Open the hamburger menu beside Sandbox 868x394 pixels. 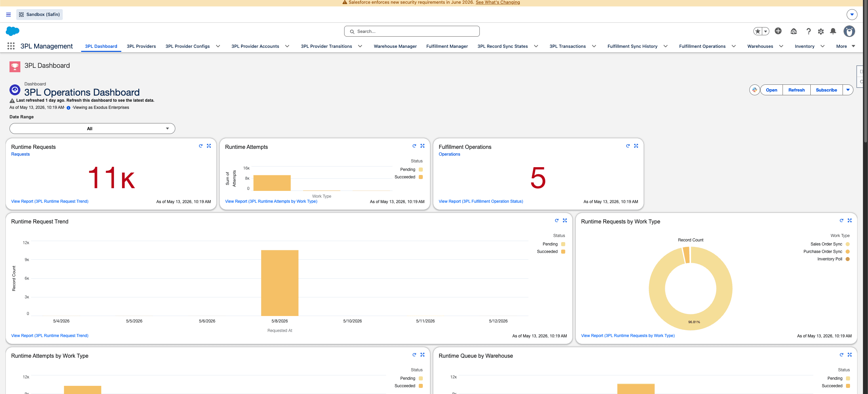[8, 15]
